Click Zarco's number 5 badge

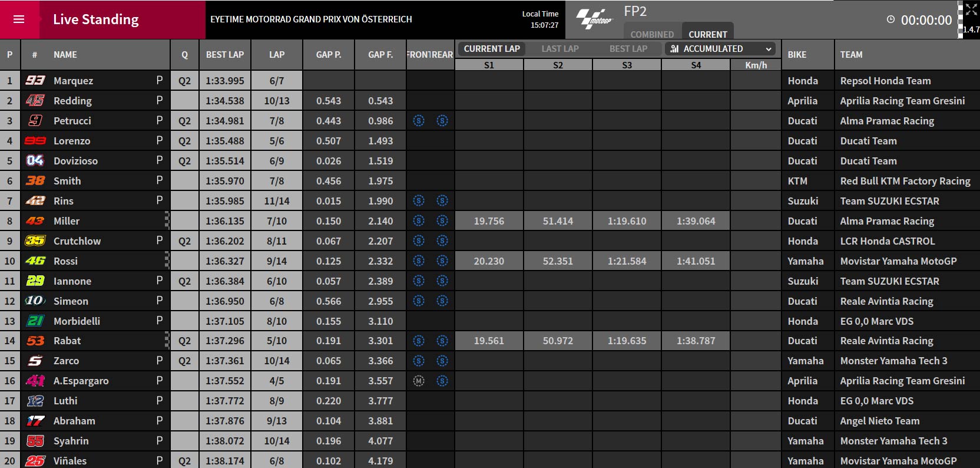tap(35, 361)
